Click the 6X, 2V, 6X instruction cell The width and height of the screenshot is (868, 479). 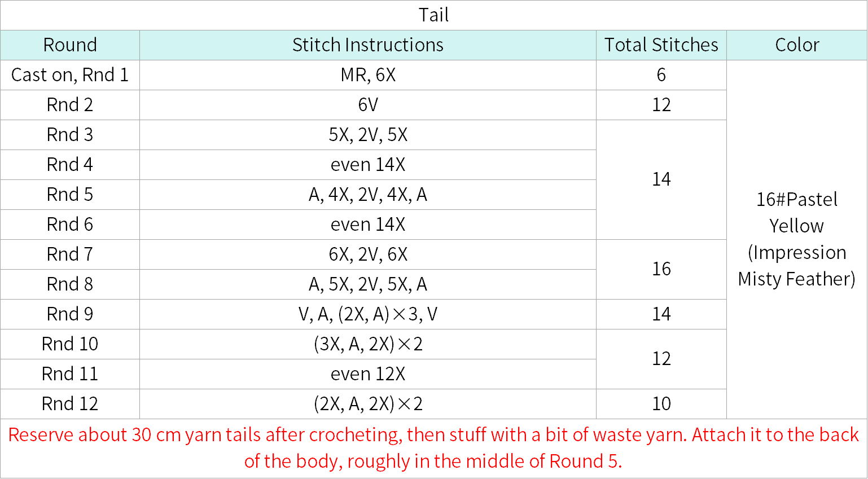pos(368,254)
